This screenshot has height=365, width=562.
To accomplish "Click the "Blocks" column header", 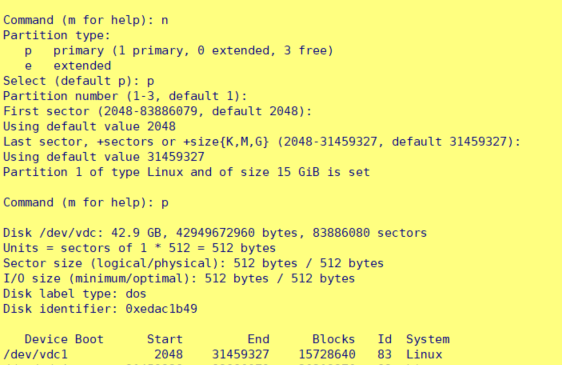I will tap(333, 339).
